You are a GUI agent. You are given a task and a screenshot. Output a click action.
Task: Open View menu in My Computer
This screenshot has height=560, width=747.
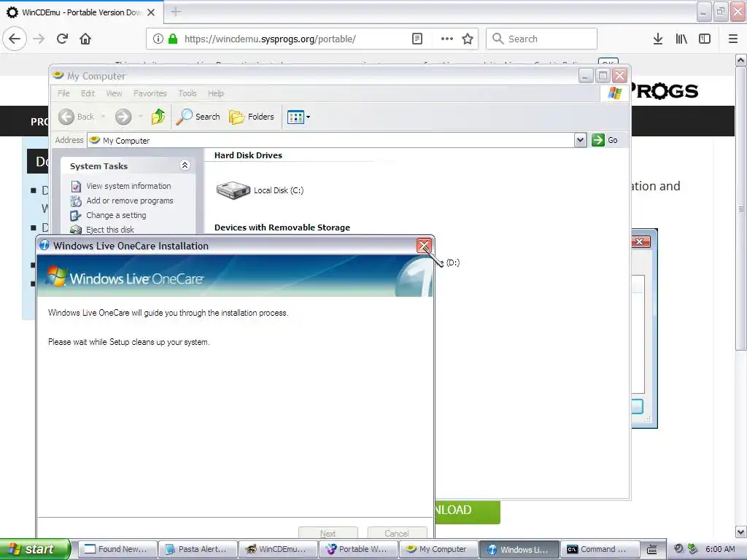tap(114, 93)
